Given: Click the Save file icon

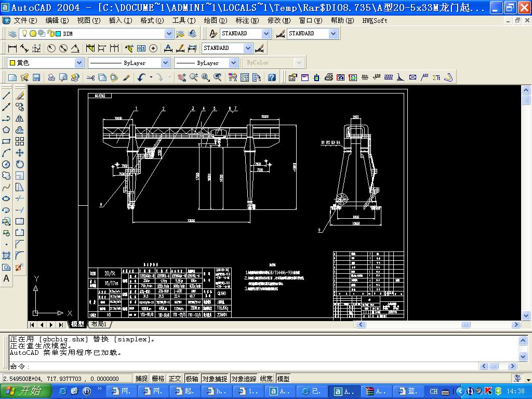Looking at the screenshot, I should [36, 77].
